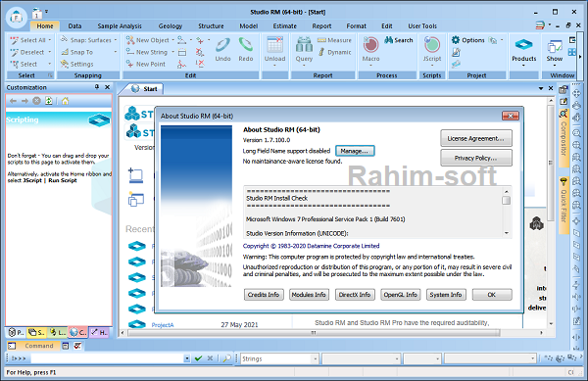Click Refresh icon in Customization toolbar
This screenshot has height=381, width=588.
click(x=48, y=101)
